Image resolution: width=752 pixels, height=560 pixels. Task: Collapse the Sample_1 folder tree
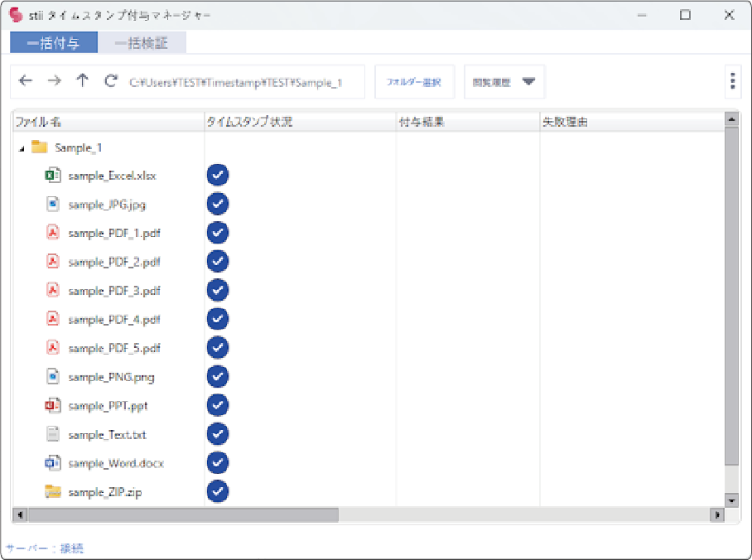click(x=21, y=148)
